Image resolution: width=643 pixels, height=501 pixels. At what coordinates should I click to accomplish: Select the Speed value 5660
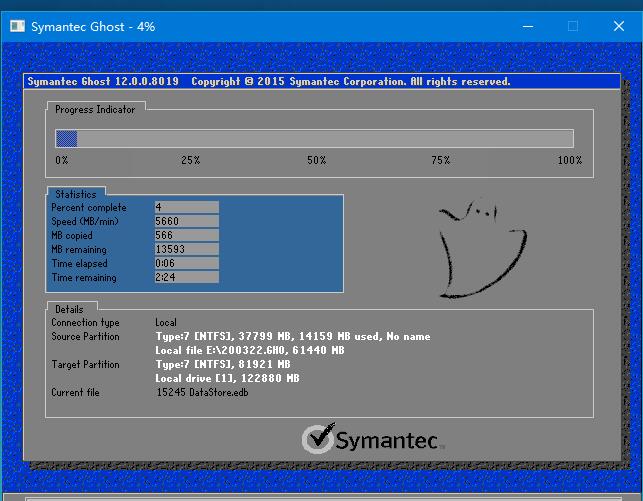pos(187,221)
